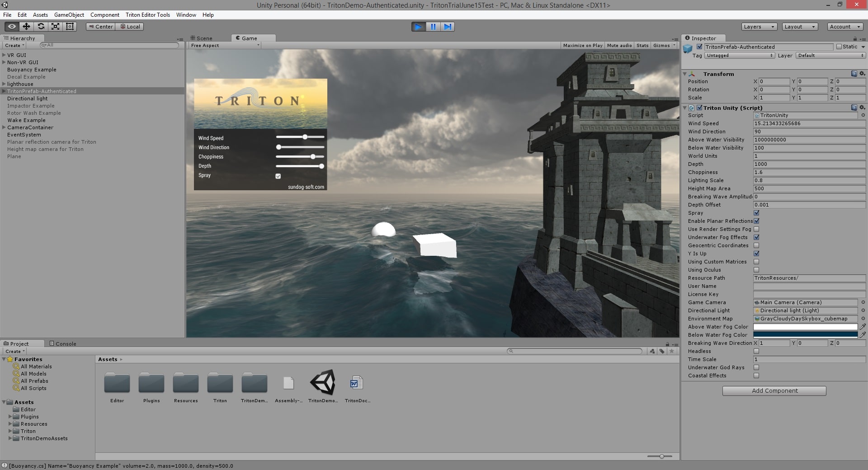868x470 pixels.
Task: Pick Below Water Fog Color eyedropper
Action: (x=863, y=335)
